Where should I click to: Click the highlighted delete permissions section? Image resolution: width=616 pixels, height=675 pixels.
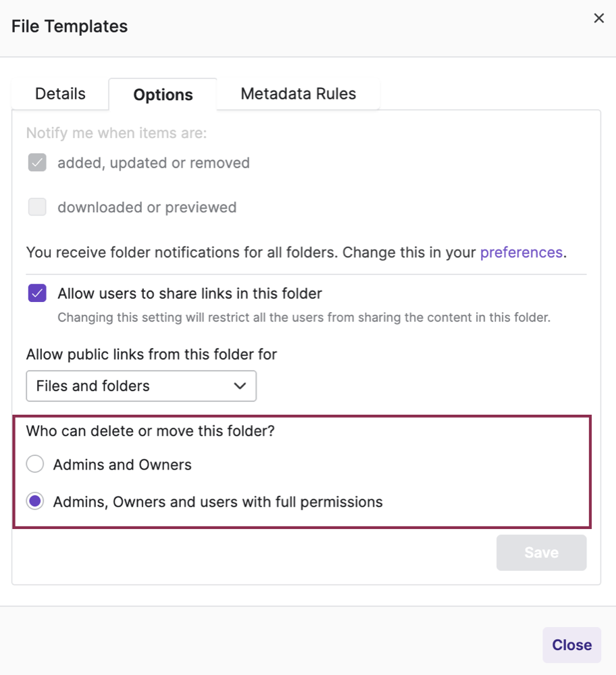pyautogui.click(x=304, y=473)
